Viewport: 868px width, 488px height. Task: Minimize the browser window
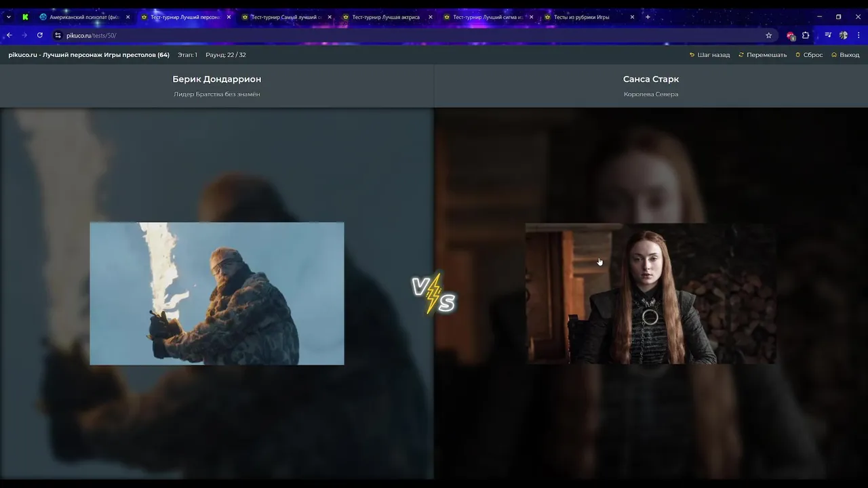[x=819, y=17]
